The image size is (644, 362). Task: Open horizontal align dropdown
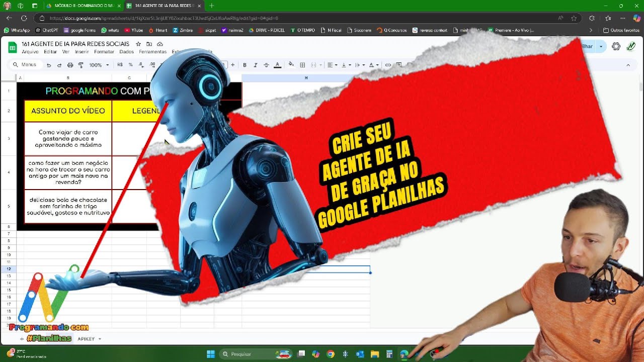tap(332, 65)
